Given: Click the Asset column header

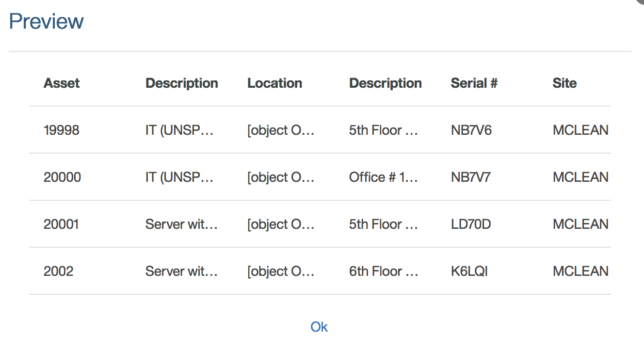Looking at the screenshot, I should (62, 83).
